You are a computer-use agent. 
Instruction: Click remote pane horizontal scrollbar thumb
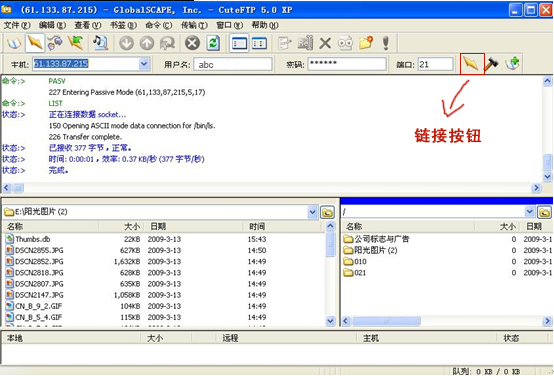386,321
